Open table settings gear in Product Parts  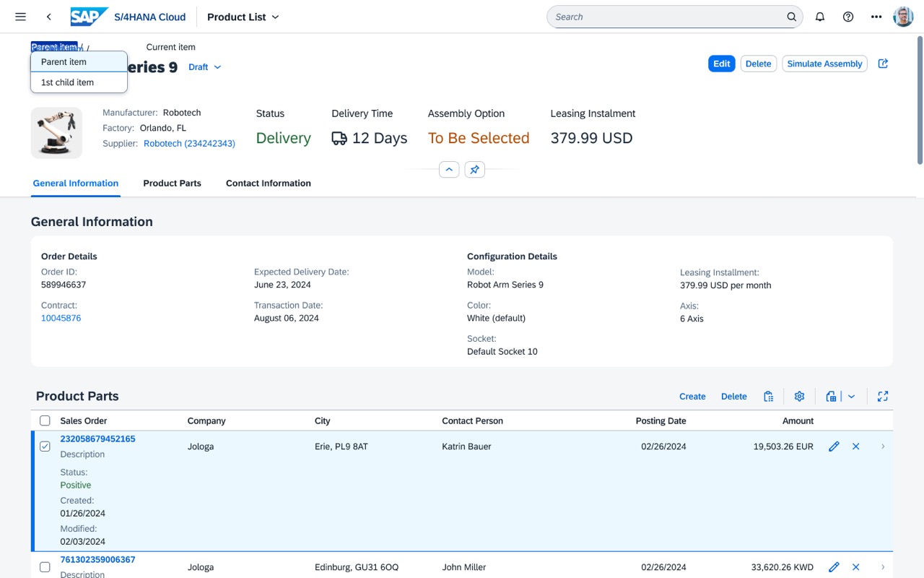(799, 396)
